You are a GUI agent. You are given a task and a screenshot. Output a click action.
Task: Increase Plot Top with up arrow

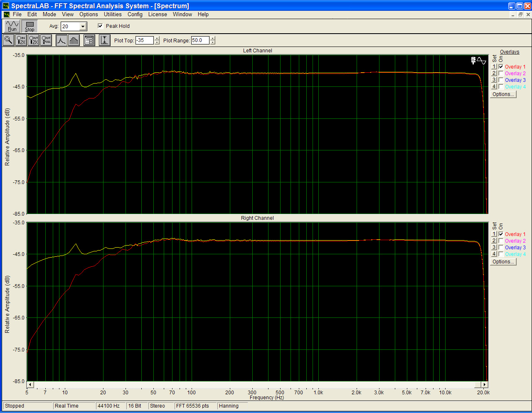(157, 39)
